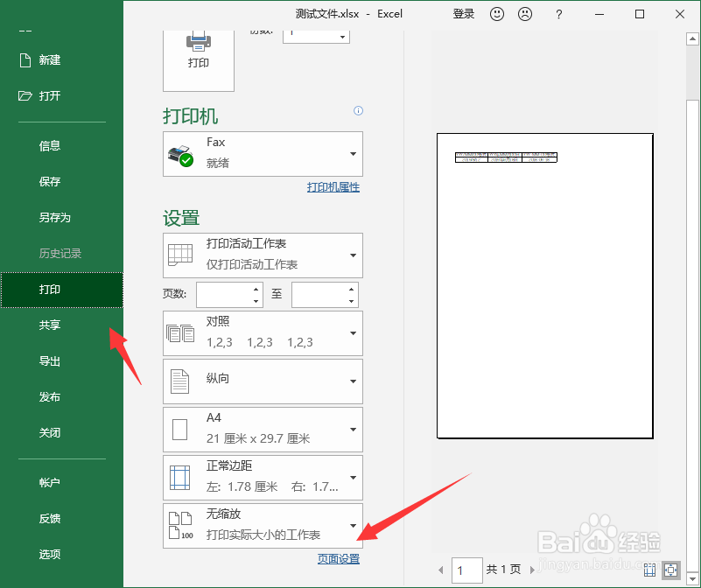Click the A4 paper size icon
Image resolution: width=701 pixels, height=588 pixels.
tap(179, 430)
